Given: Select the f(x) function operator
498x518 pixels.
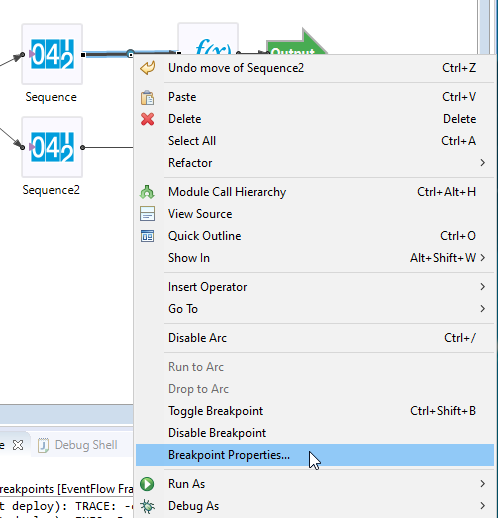Looking at the screenshot, I should pyautogui.click(x=208, y=39).
